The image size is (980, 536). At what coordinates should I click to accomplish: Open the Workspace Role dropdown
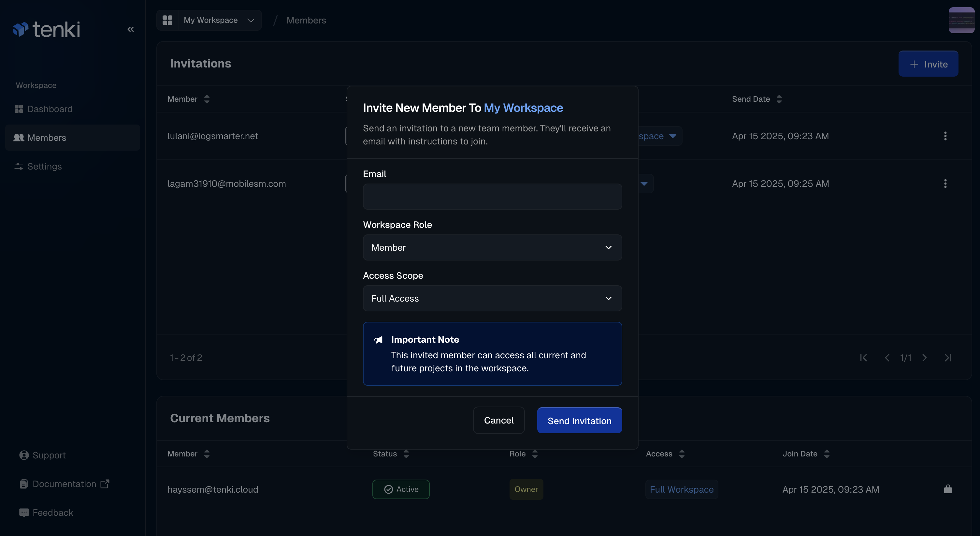492,247
